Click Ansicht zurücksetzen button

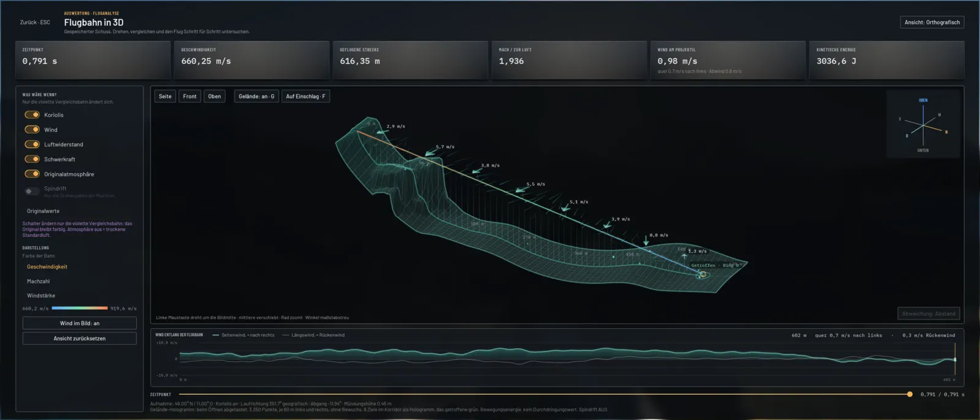80,339
